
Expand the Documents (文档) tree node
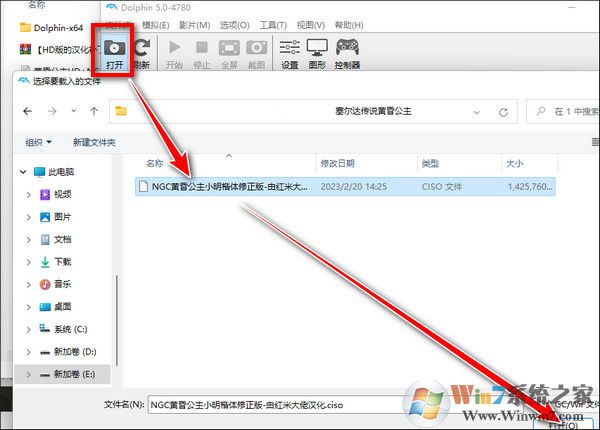tap(28, 240)
